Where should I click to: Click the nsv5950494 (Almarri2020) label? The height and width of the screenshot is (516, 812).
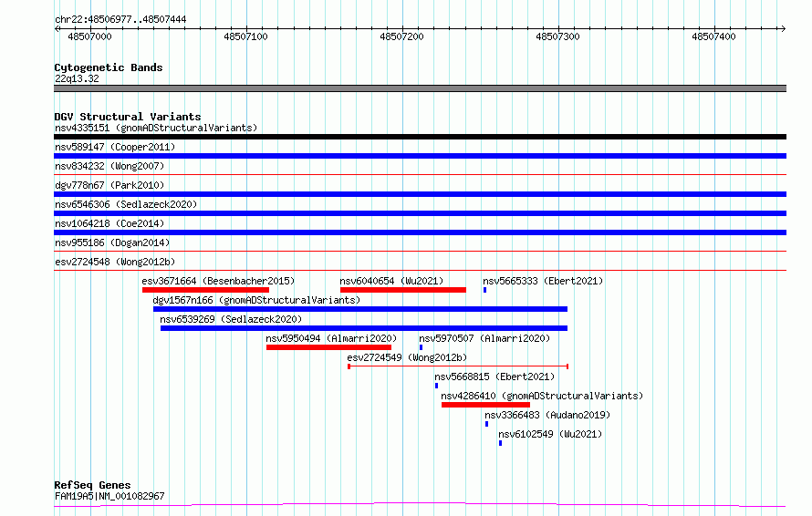point(331,338)
